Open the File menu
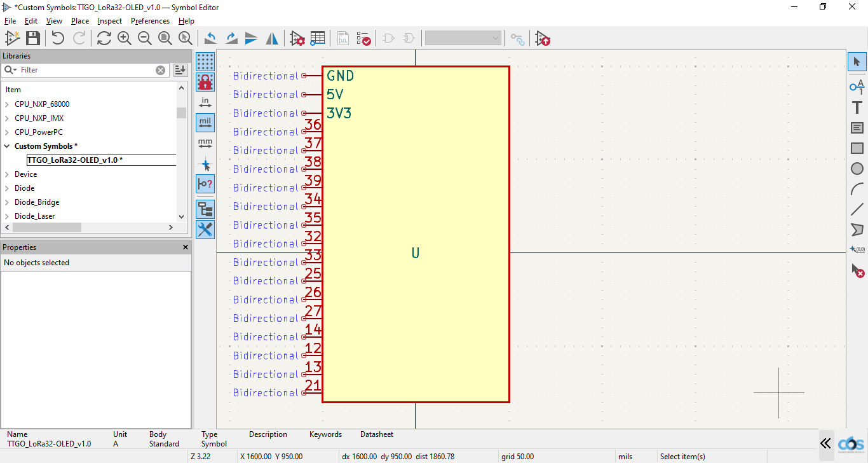Screen dimensions: 868x463 pos(10,21)
